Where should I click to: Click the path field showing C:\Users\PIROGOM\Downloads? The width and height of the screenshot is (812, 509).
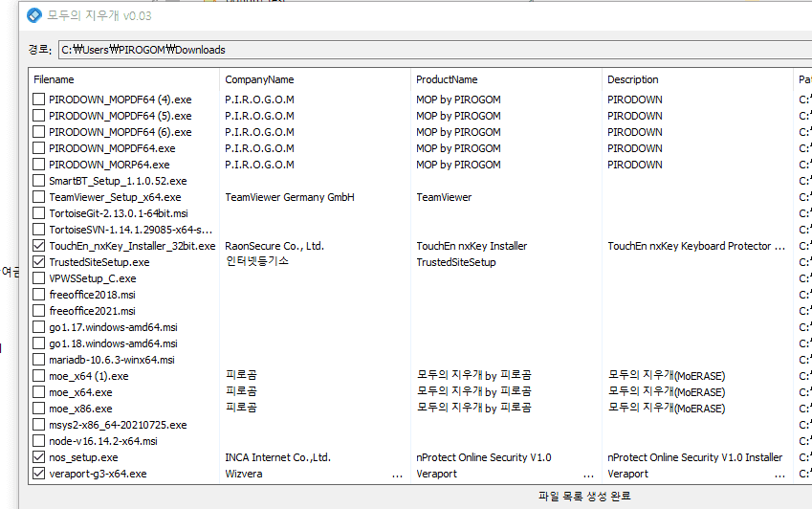coord(435,50)
